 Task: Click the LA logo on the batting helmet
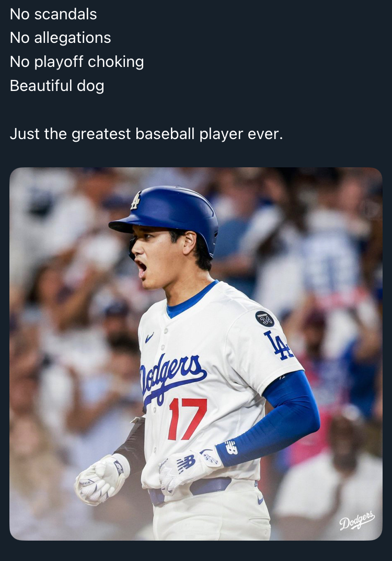pyautogui.click(x=136, y=201)
